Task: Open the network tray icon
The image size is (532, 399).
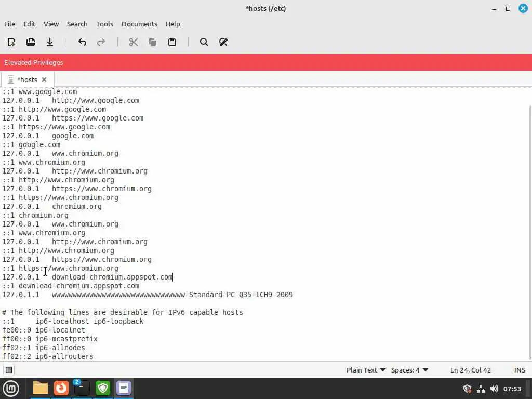Action: point(481,389)
